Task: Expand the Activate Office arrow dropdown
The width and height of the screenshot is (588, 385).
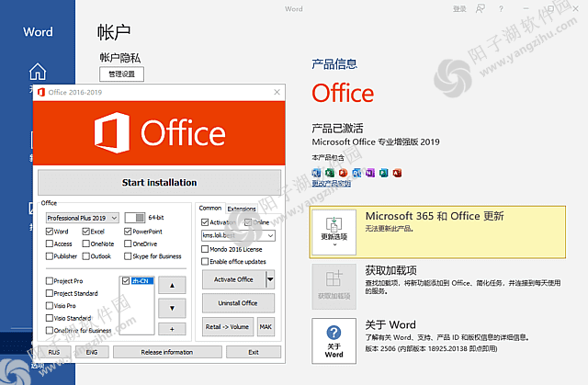Action: [x=270, y=279]
